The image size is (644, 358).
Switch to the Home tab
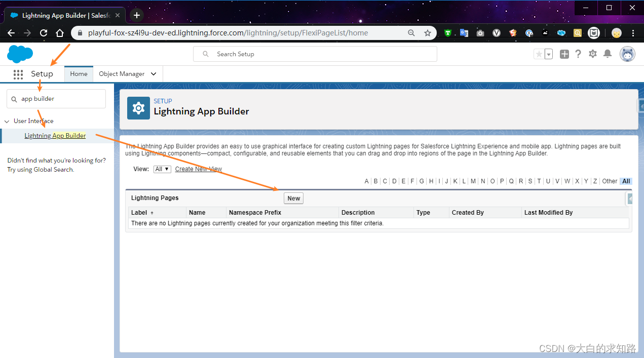(x=79, y=74)
